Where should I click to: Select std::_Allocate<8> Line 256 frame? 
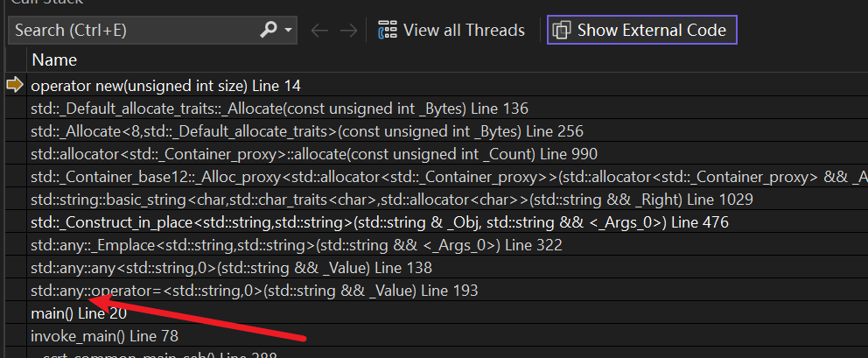point(306,131)
